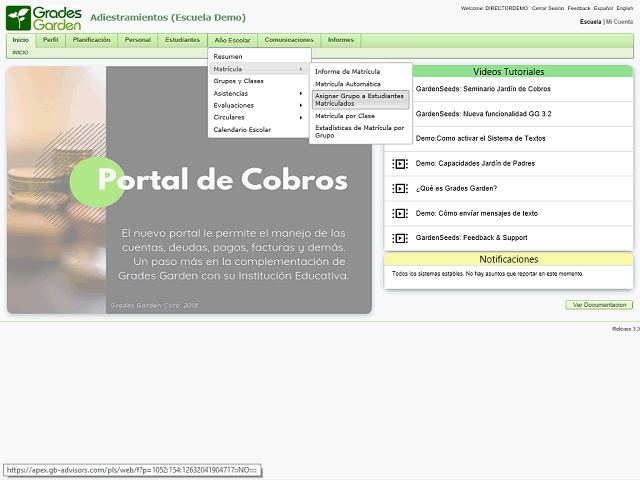Expand the Evaluaciones submenu arrow
The image size is (640, 480).
[x=301, y=105]
